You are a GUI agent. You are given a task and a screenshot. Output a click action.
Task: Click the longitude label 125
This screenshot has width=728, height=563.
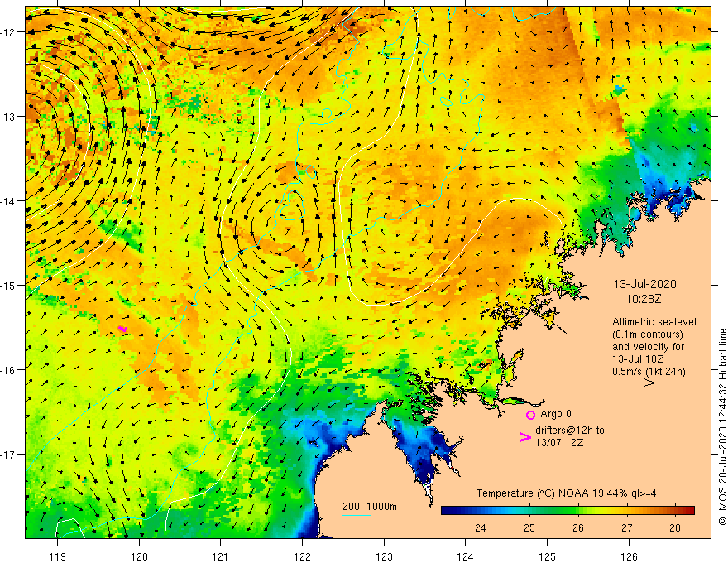pyautogui.click(x=547, y=556)
